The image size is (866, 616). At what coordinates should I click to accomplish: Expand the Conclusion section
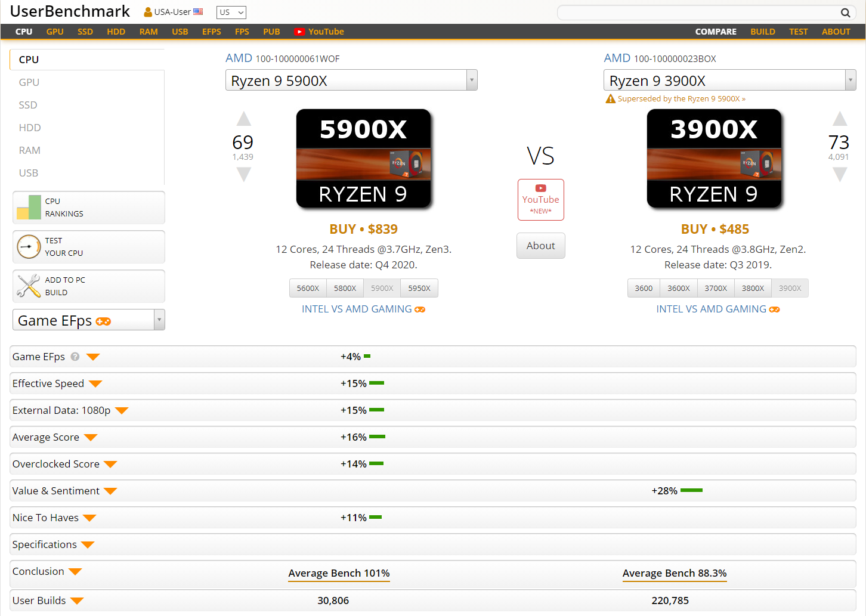coord(75,571)
